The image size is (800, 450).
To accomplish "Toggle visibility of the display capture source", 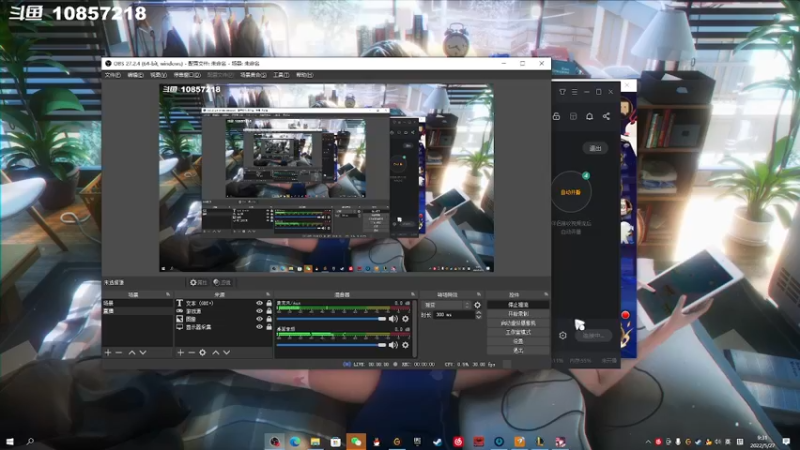I will coord(259,327).
